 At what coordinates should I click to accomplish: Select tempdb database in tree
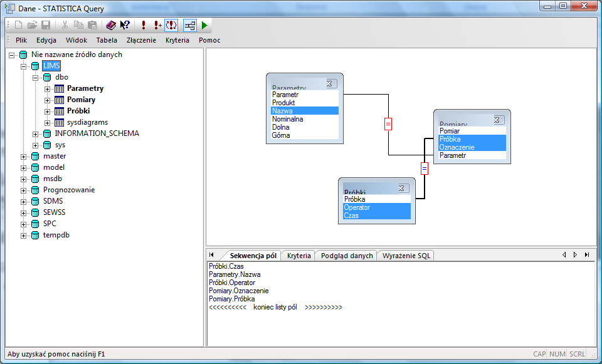tap(56, 235)
